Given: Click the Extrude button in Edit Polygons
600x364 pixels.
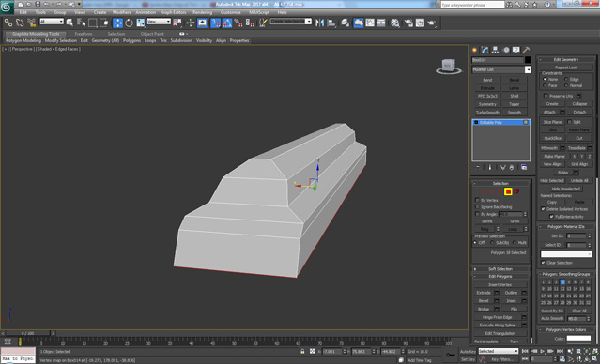Looking at the screenshot, I should click(484, 293).
